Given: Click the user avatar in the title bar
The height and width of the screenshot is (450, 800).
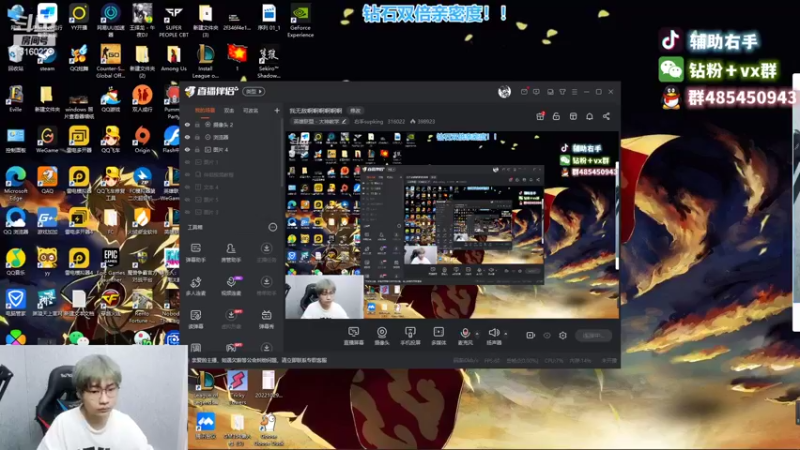Looking at the screenshot, I should [504, 92].
